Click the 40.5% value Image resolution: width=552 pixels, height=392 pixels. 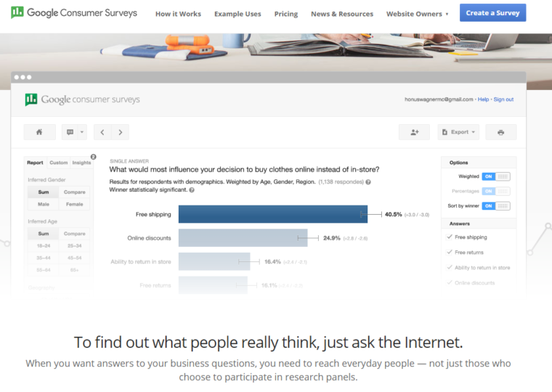(393, 214)
